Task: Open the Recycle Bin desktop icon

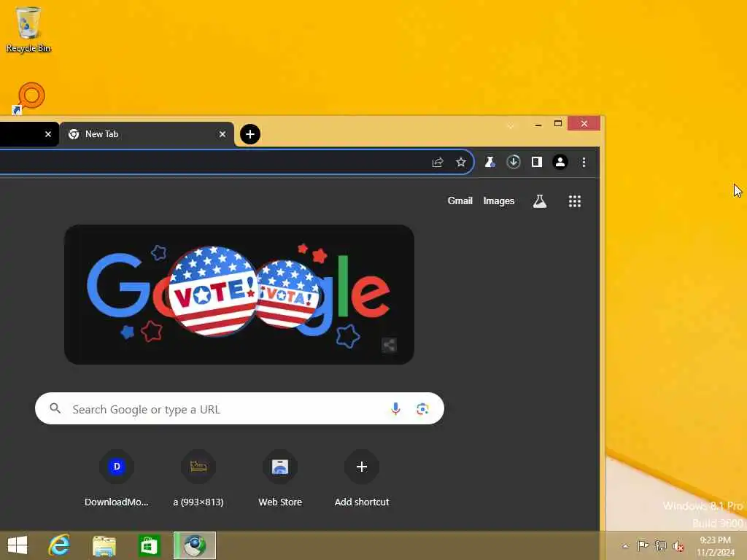Action: 28,29
